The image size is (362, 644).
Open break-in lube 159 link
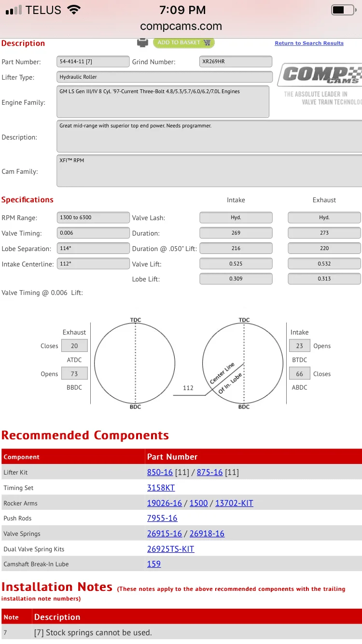point(154,564)
